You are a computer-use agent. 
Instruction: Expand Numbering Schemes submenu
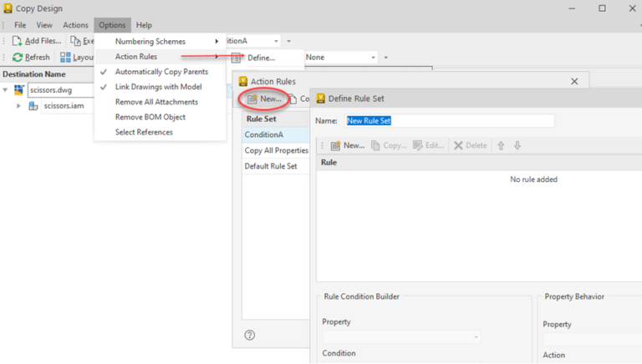pyautogui.click(x=160, y=41)
